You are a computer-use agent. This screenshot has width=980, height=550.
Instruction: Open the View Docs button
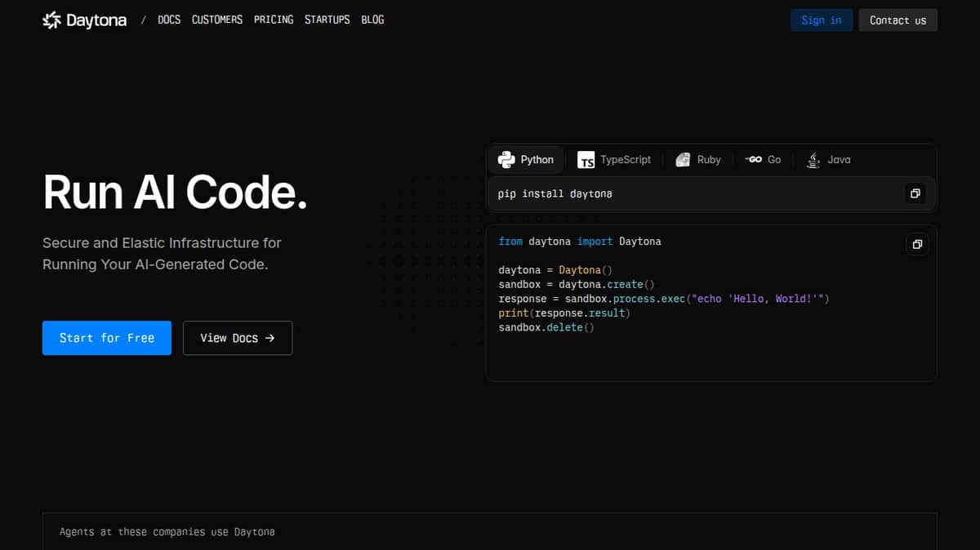click(238, 338)
